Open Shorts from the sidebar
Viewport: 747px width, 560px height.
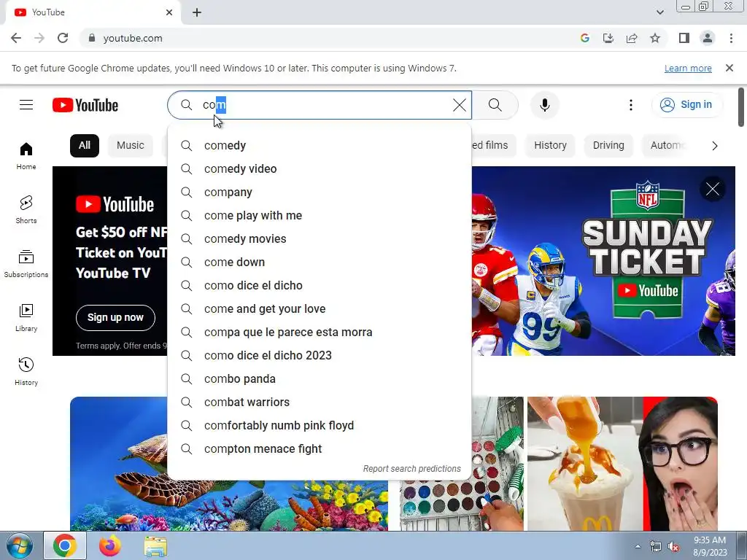click(x=26, y=209)
